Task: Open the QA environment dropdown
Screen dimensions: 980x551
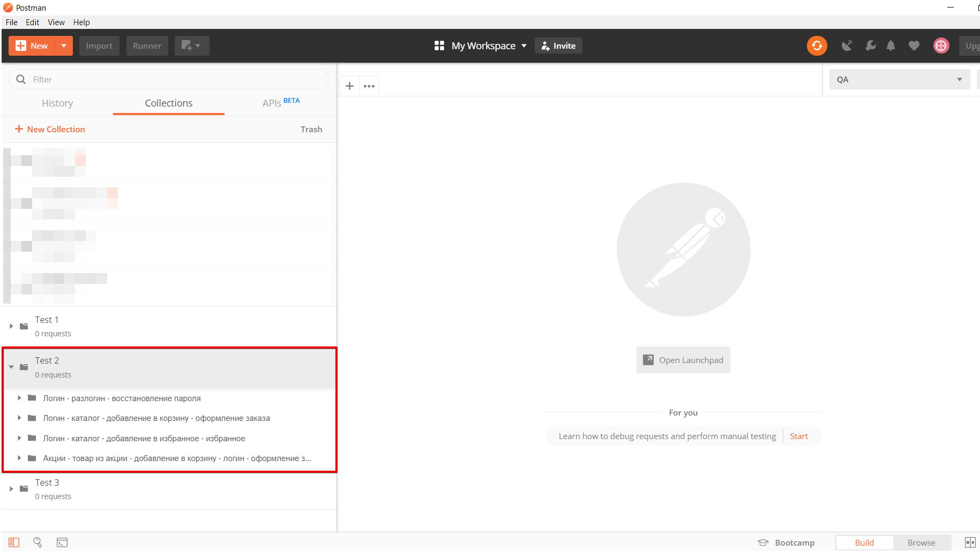Action: (x=900, y=79)
